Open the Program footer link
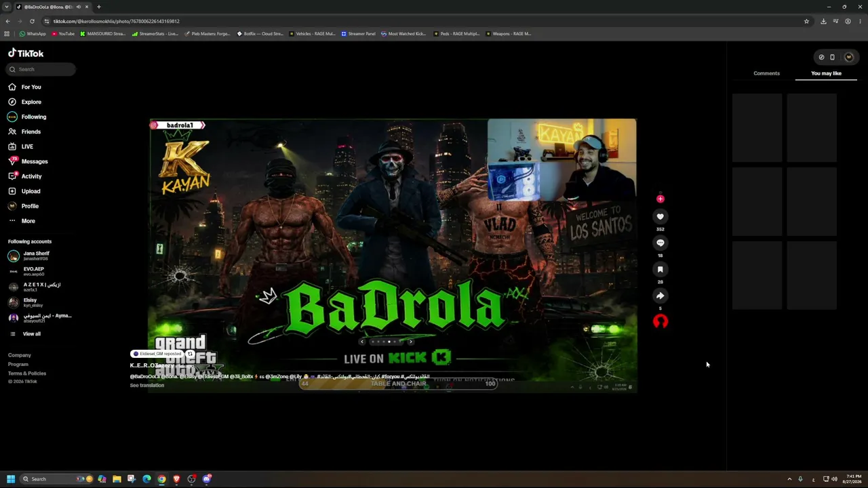Viewport: 868px width, 488px height. pos(18,364)
